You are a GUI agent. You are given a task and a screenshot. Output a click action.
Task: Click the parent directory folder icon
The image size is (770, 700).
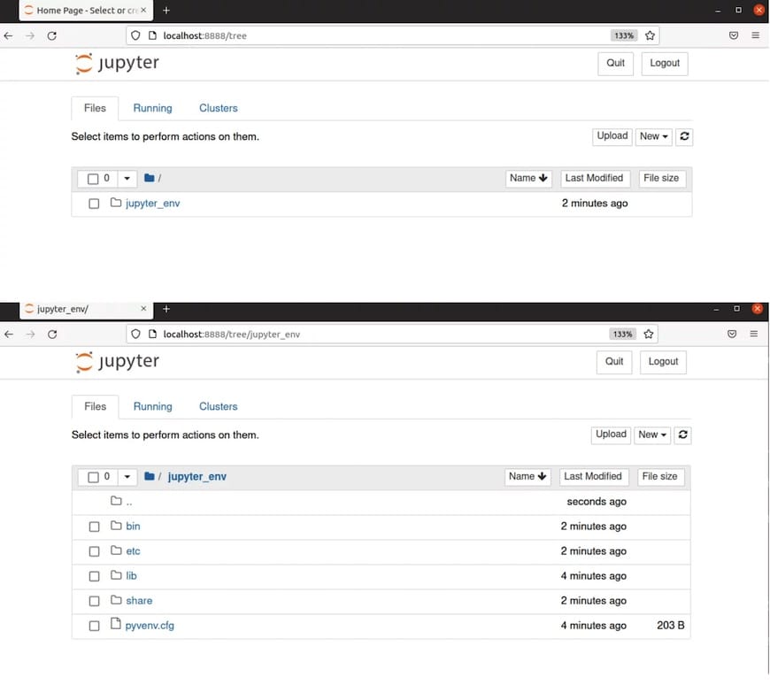pyautogui.click(x=115, y=501)
